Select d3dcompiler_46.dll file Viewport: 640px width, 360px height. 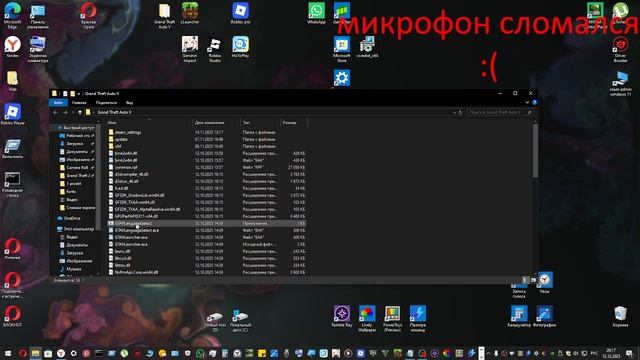[207, 174]
